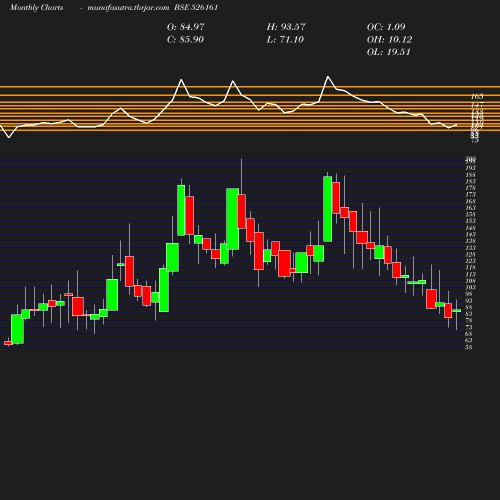500x500 pixels.
Task: Click the 165 label on the indicator axis
Action: 477,97
